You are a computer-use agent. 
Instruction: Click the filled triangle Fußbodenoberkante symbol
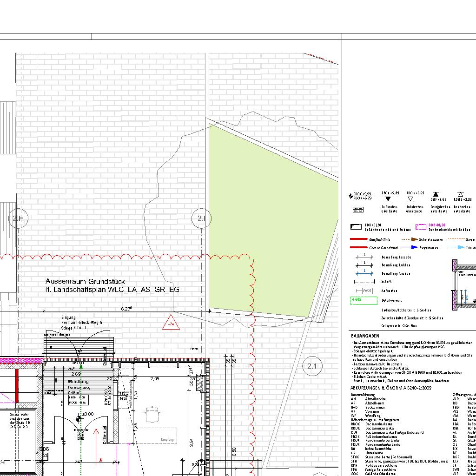[x=388, y=198]
